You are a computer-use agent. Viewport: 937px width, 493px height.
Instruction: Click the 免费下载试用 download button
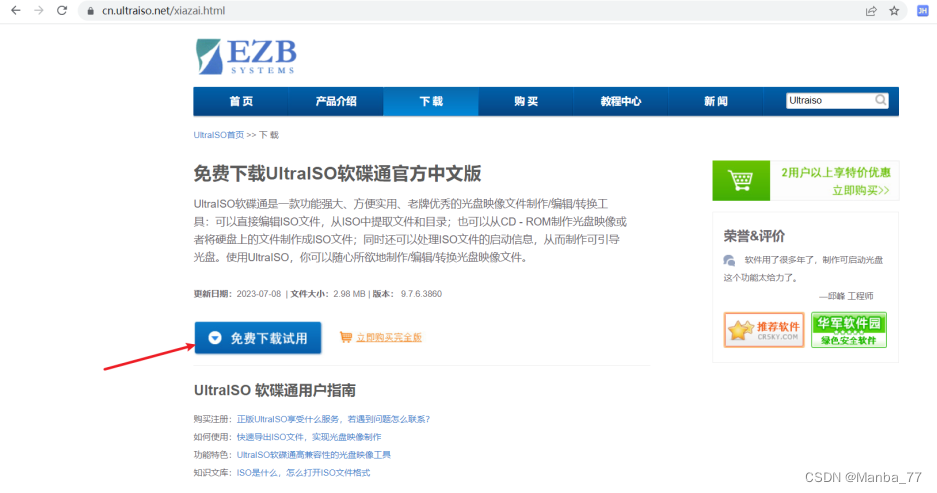pyautogui.click(x=258, y=338)
